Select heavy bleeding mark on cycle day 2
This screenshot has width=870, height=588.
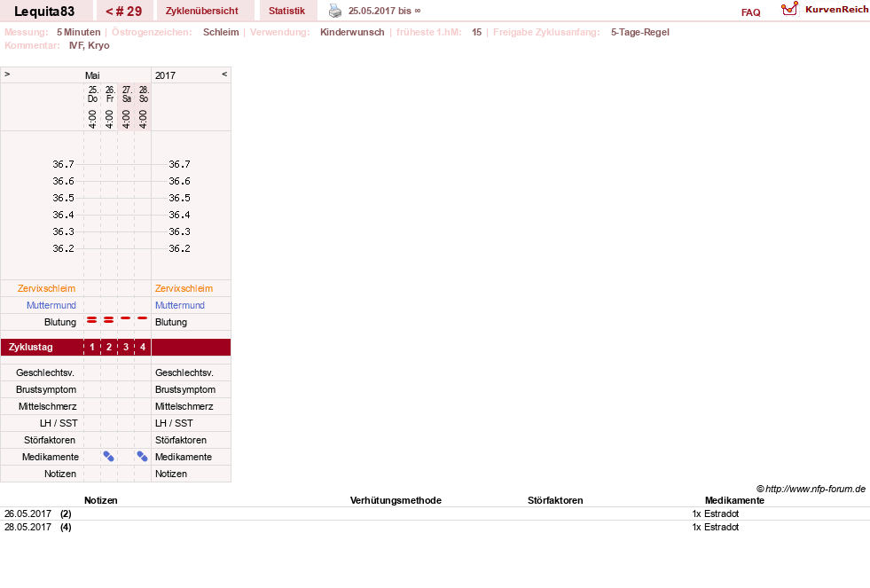coord(109,319)
